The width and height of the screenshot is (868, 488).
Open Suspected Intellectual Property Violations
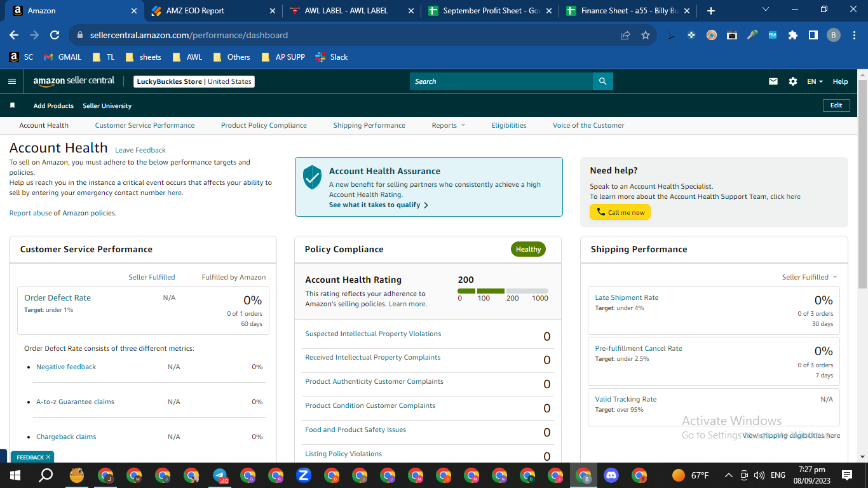(373, 334)
